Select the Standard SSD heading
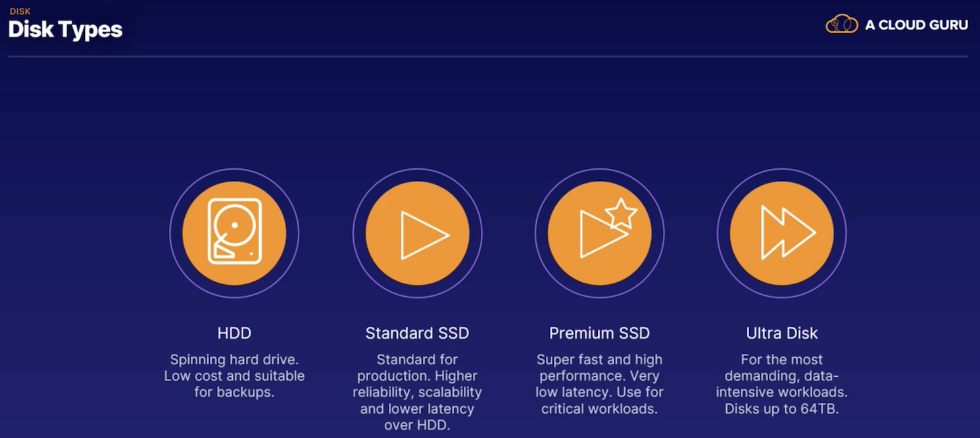 pyautogui.click(x=417, y=333)
